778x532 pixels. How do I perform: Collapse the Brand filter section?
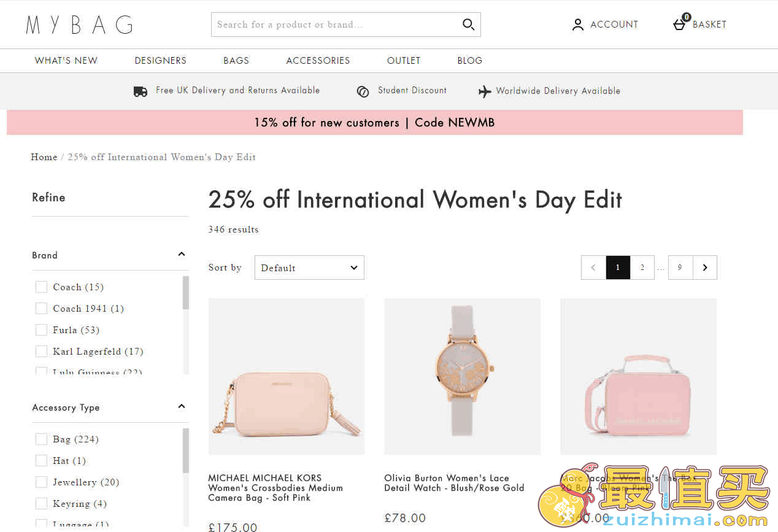(x=182, y=255)
